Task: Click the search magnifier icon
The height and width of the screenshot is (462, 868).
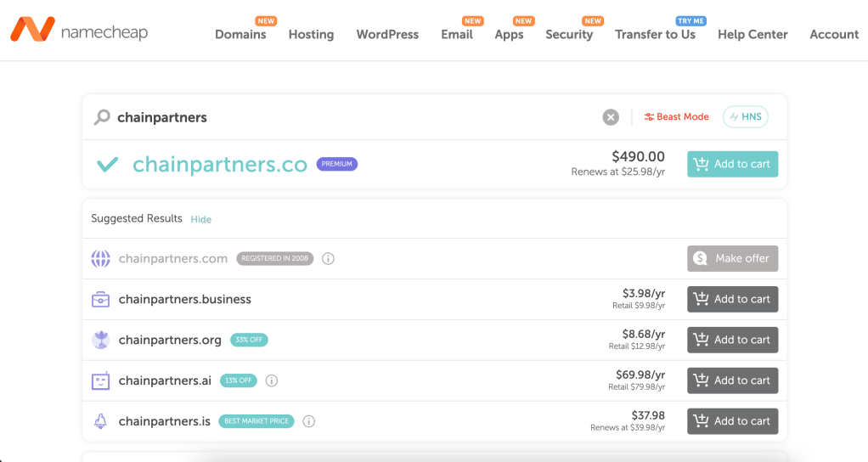Action: point(102,117)
